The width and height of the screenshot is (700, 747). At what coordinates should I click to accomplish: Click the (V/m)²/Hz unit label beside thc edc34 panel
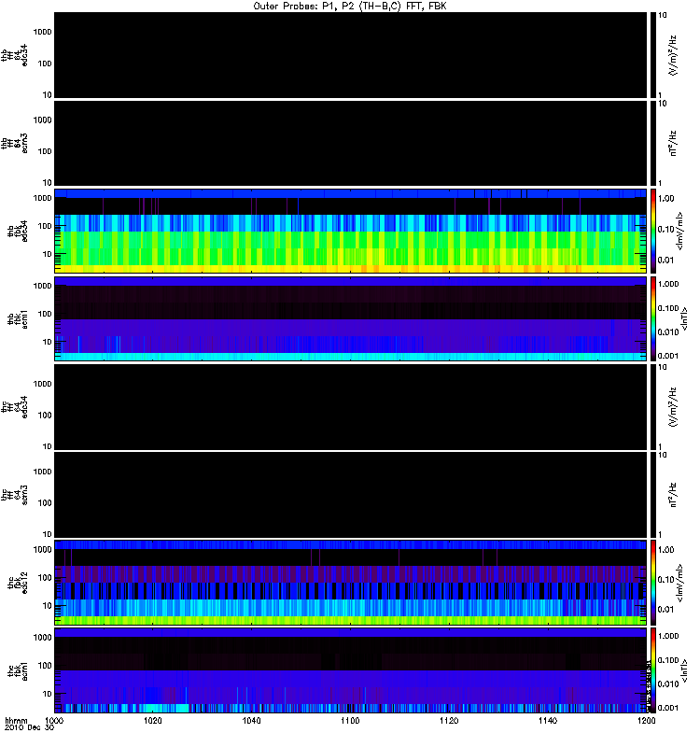[x=672, y=407]
